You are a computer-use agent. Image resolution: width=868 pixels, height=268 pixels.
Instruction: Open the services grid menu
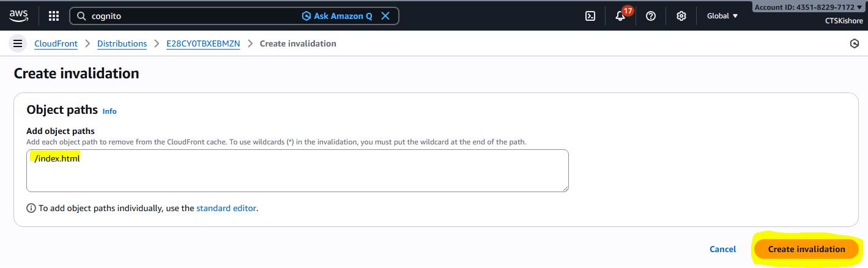pyautogui.click(x=54, y=16)
